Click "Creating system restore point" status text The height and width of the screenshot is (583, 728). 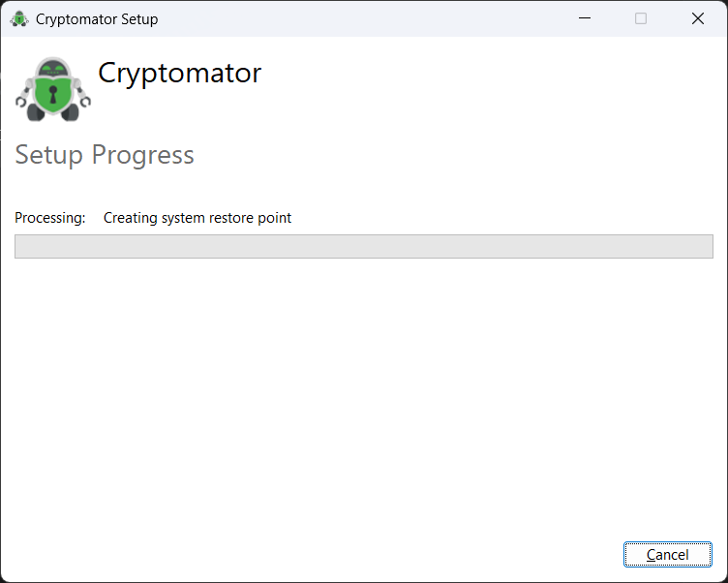(197, 218)
